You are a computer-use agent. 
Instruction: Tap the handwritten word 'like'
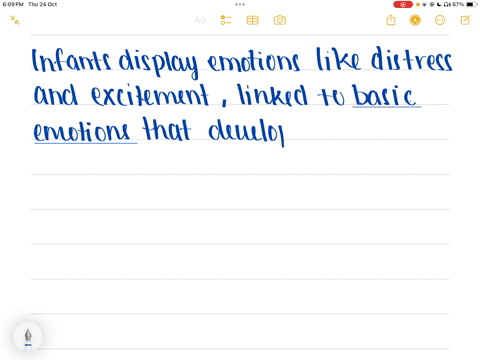click(x=338, y=59)
